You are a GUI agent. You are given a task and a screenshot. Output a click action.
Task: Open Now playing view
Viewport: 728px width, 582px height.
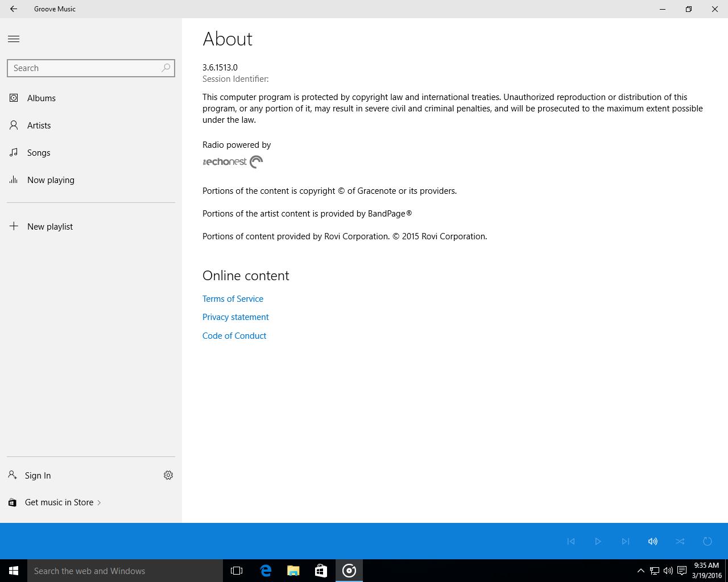51,180
